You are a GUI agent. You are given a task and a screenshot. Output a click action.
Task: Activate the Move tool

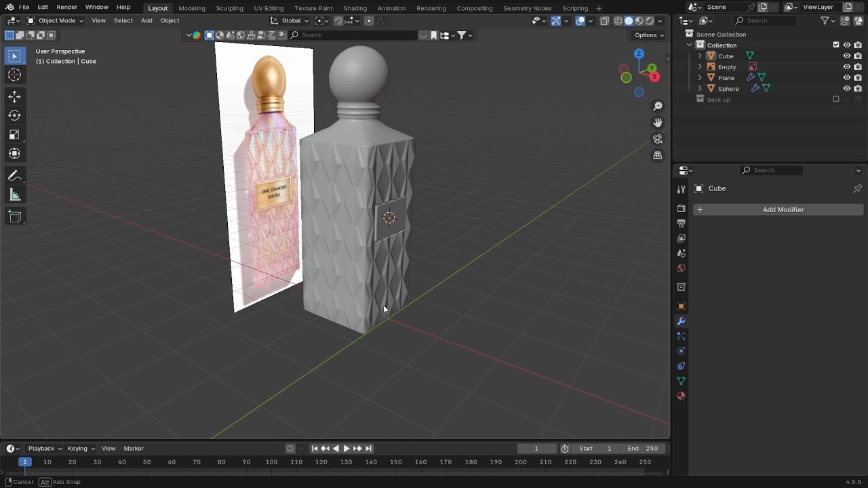(x=14, y=97)
